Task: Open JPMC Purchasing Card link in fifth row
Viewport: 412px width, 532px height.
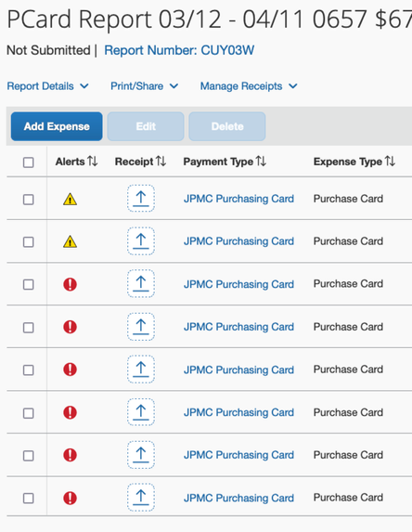Action: pos(238,370)
